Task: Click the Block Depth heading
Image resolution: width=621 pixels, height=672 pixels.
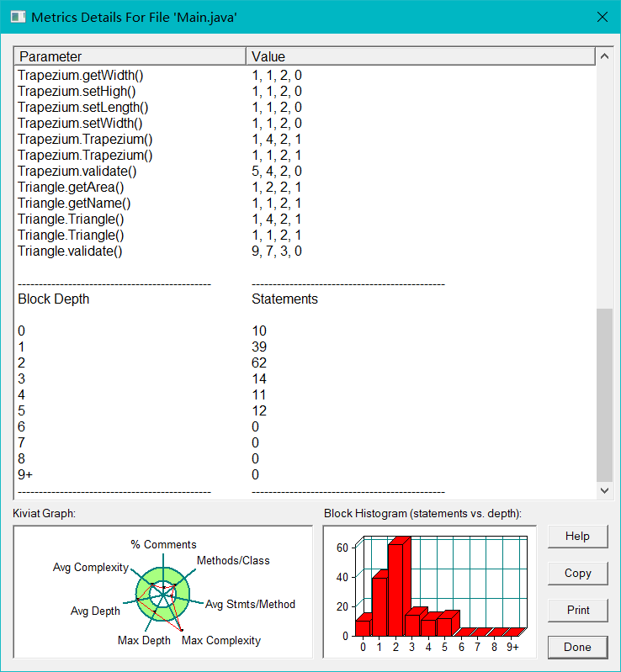Action: coord(54,299)
